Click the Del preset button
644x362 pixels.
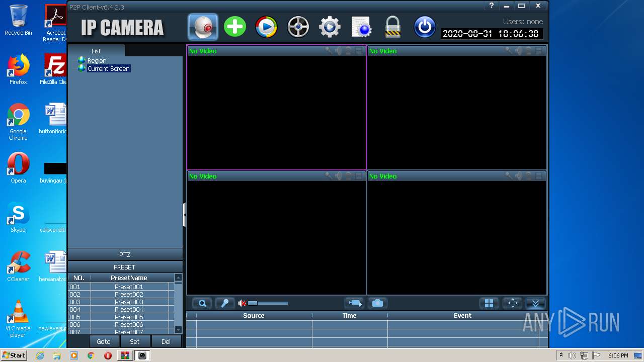click(x=166, y=341)
